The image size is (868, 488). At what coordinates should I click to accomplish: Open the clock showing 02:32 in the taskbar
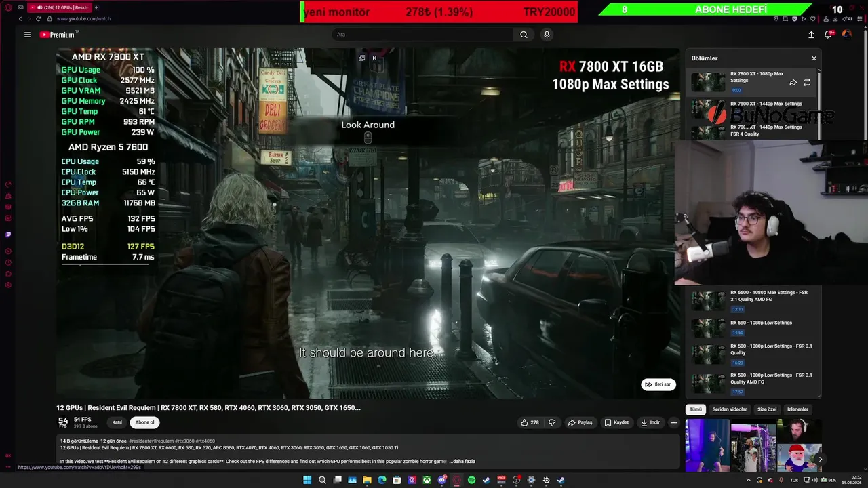tap(851, 480)
